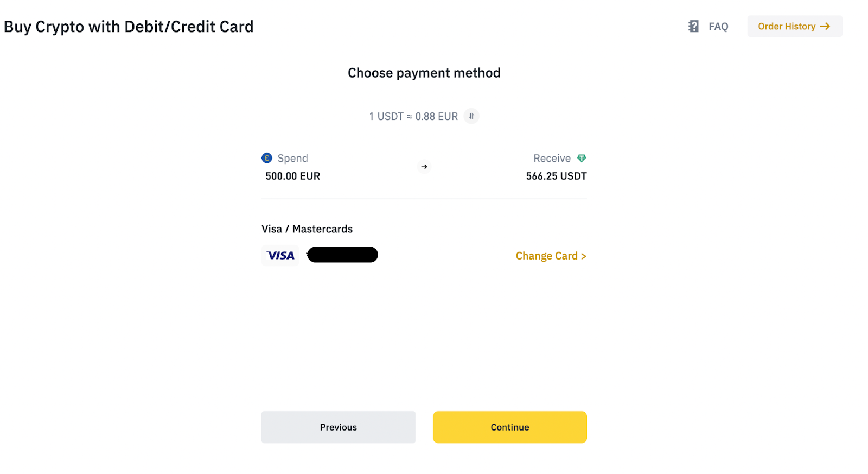Image resolution: width=868 pixels, height=474 pixels.
Task: Expand Change Card options
Action: (551, 256)
